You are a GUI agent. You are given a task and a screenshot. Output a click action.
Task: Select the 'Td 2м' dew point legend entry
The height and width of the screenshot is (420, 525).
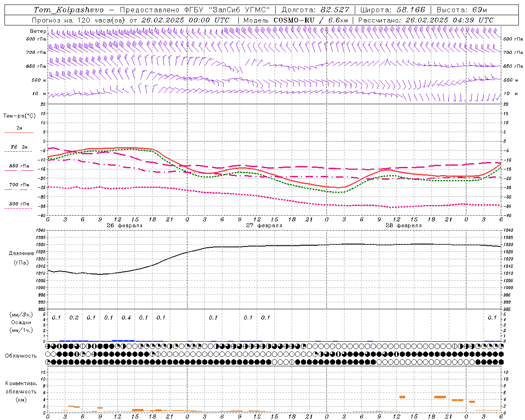(x=19, y=147)
